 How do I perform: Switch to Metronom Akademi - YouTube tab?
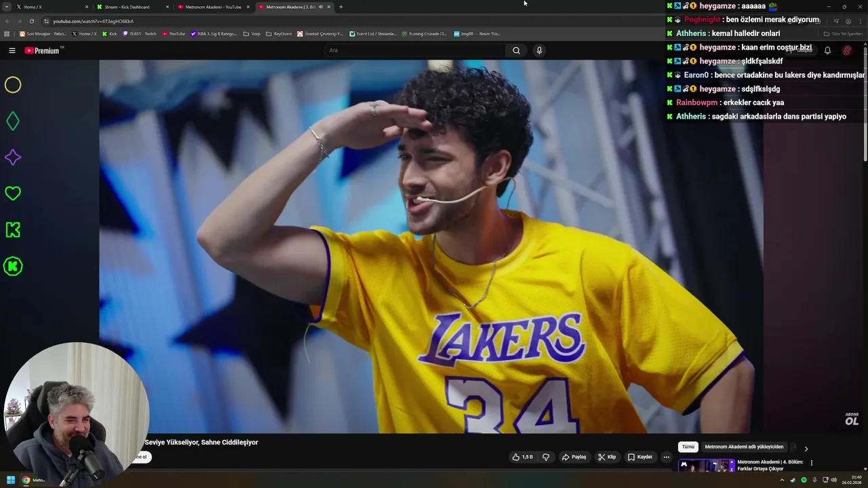point(213,7)
